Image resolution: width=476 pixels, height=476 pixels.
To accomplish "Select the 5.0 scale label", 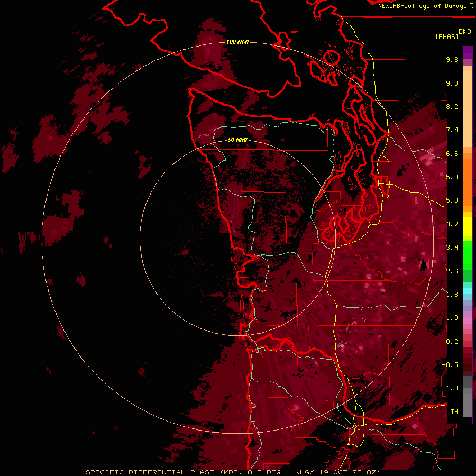I will (452, 200).
